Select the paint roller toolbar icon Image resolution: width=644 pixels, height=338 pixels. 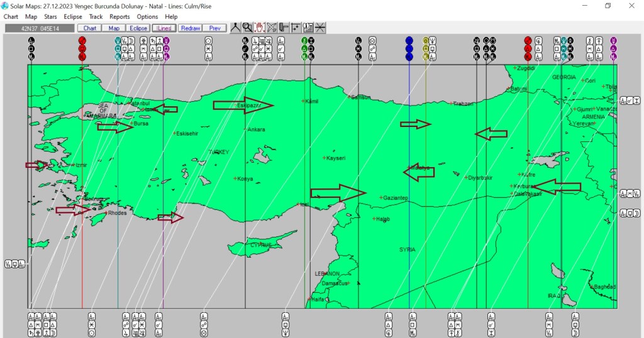284,28
